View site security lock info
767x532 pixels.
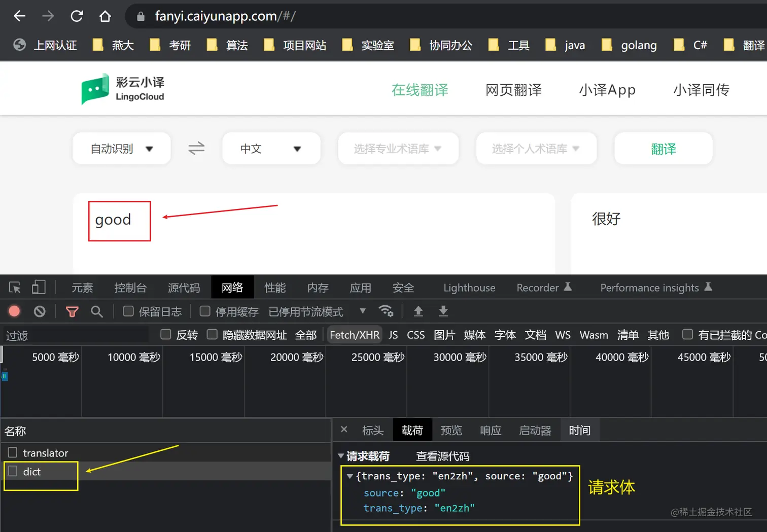141,17
